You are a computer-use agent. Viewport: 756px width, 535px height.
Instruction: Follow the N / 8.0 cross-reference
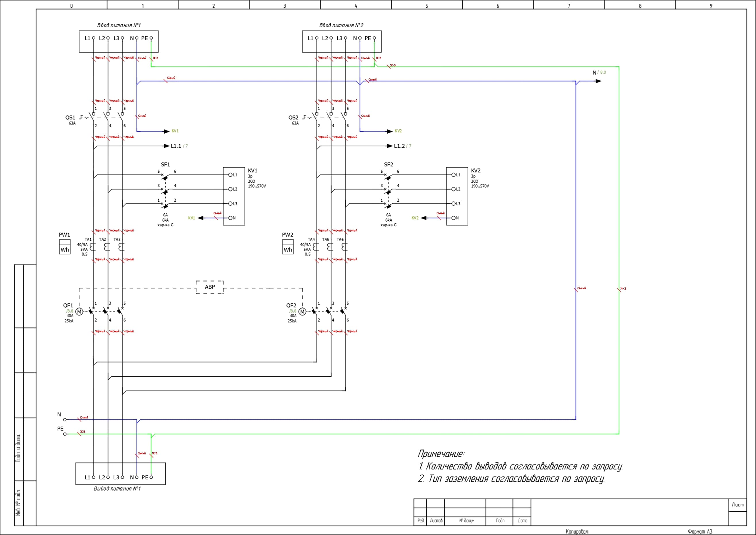tap(599, 72)
